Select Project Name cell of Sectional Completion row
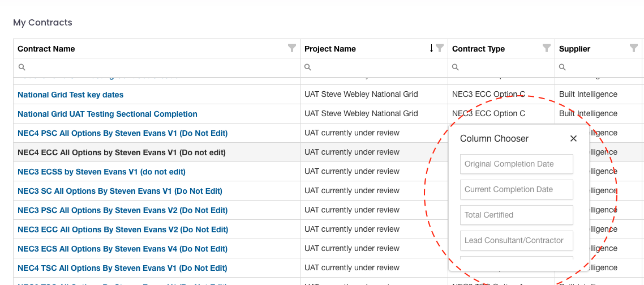The width and height of the screenshot is (644, 285). (374, 114)
